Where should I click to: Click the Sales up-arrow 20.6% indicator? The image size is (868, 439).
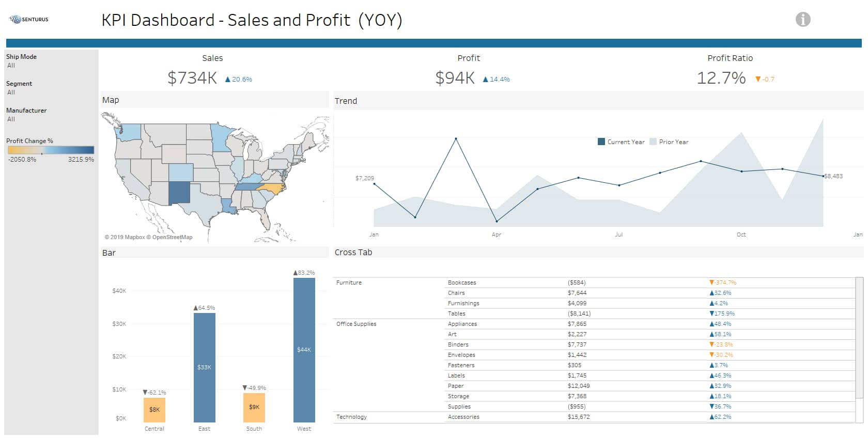(238, 80)
